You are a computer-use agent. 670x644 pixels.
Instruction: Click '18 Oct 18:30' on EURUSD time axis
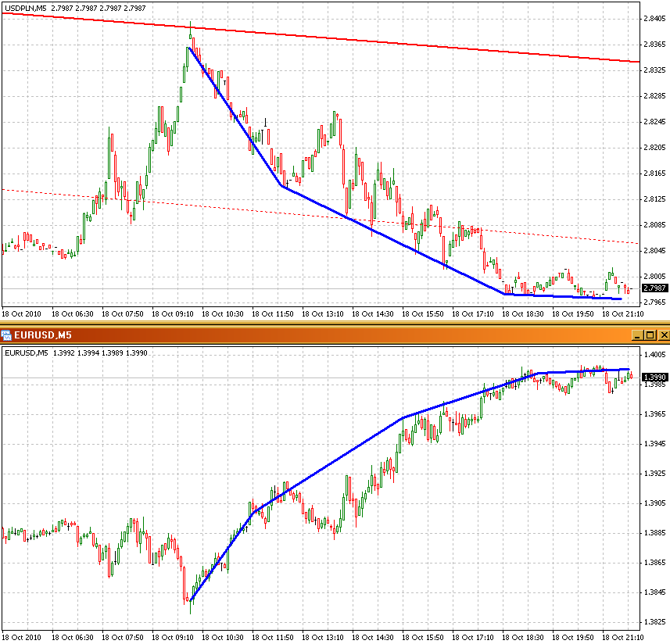[522, 638]
